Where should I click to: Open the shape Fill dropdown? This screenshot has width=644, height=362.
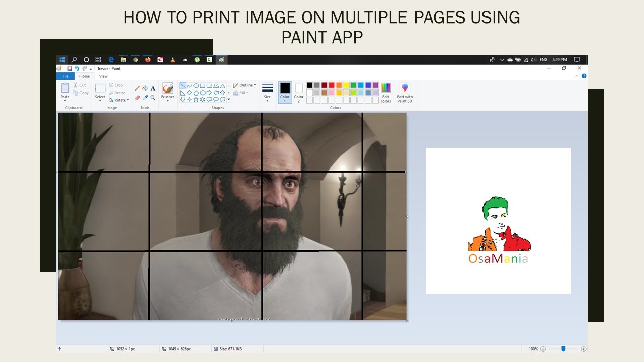point(241,93)
